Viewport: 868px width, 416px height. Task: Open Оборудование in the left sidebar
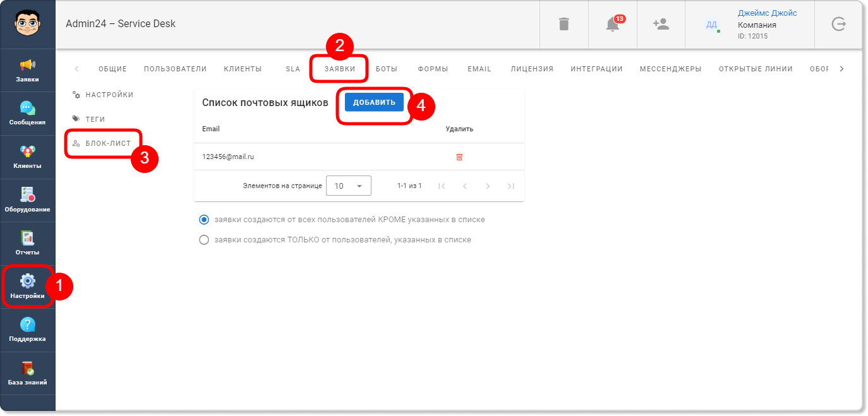(x=28, y=201)
